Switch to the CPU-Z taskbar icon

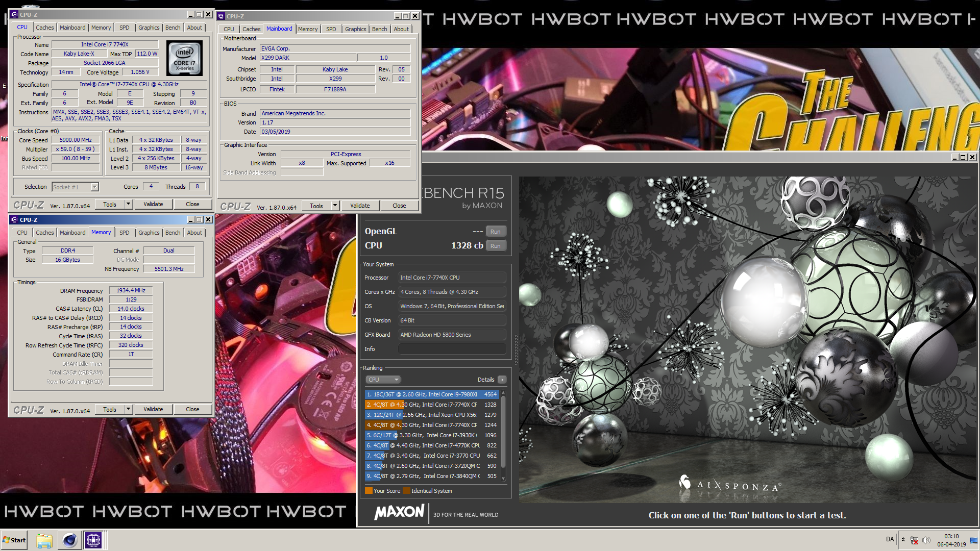coord(93,540)
